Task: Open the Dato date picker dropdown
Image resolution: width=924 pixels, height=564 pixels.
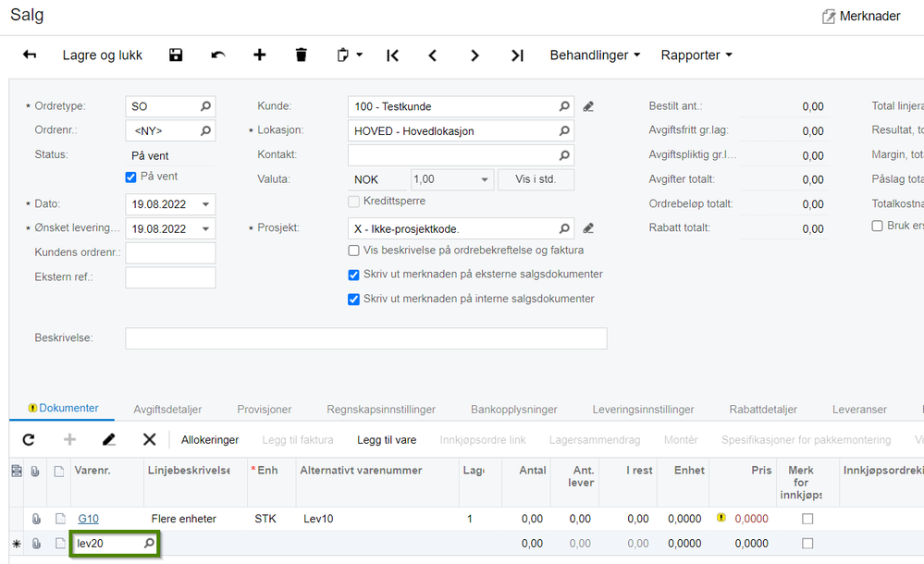Action: (205, 204)
